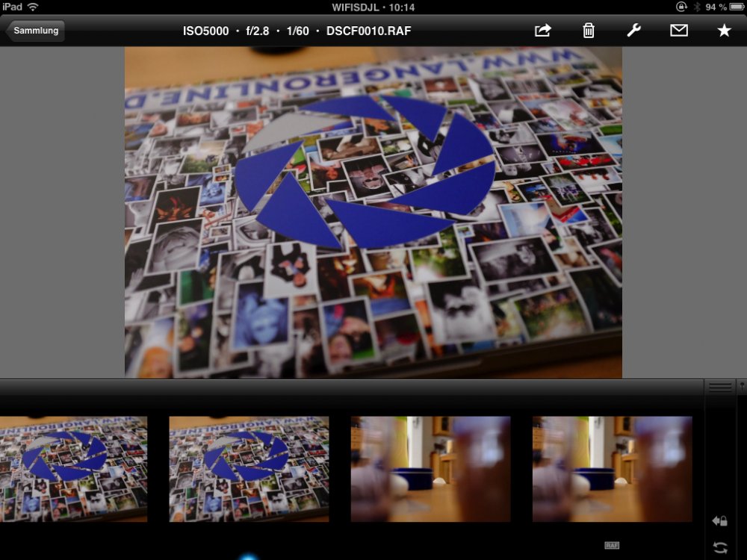
Task: Grab the filmstrip resize handle lines
Action: point(720,387)
